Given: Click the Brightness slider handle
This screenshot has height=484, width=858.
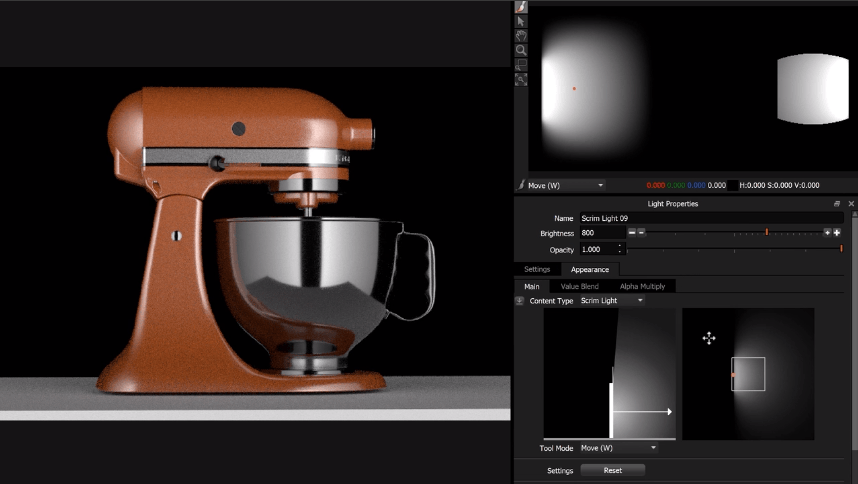Looking at the screenshot, I should (x=767, y=232).
